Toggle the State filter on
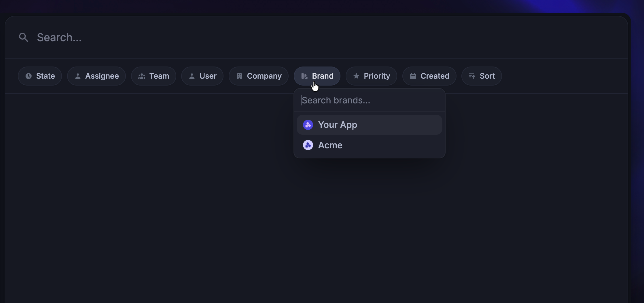 (x=40, y=76)
